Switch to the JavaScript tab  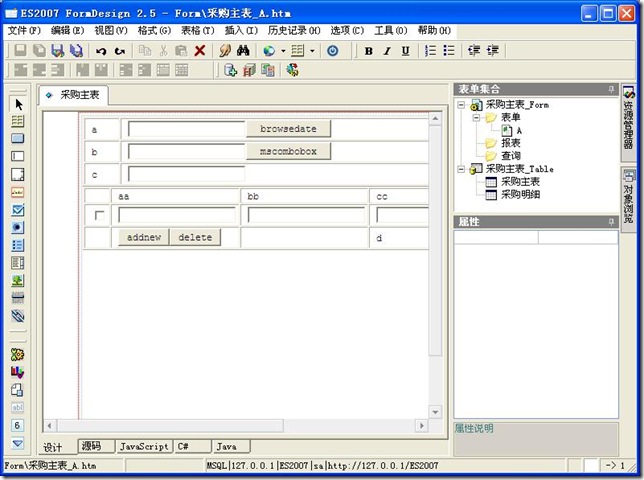[144, 446]
